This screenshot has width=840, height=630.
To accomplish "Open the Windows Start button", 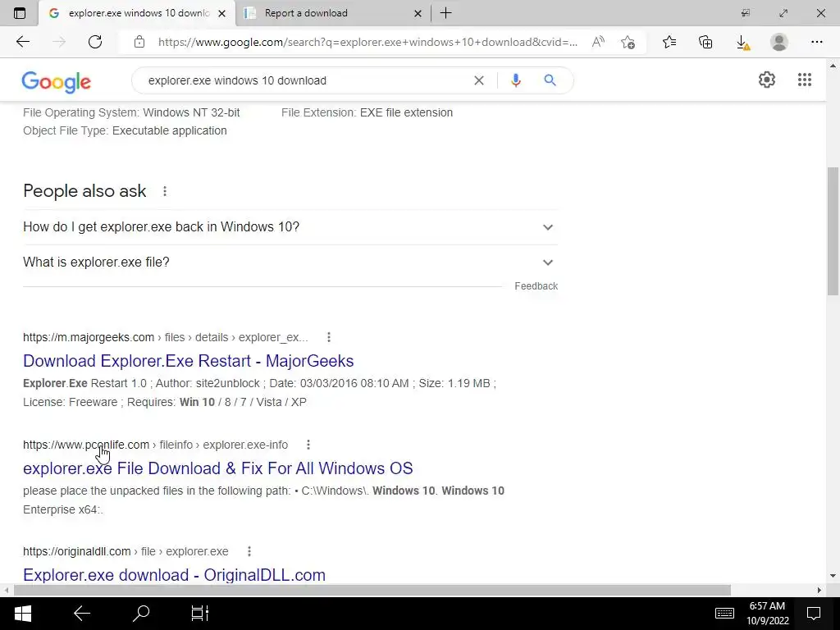I will 22,614.
